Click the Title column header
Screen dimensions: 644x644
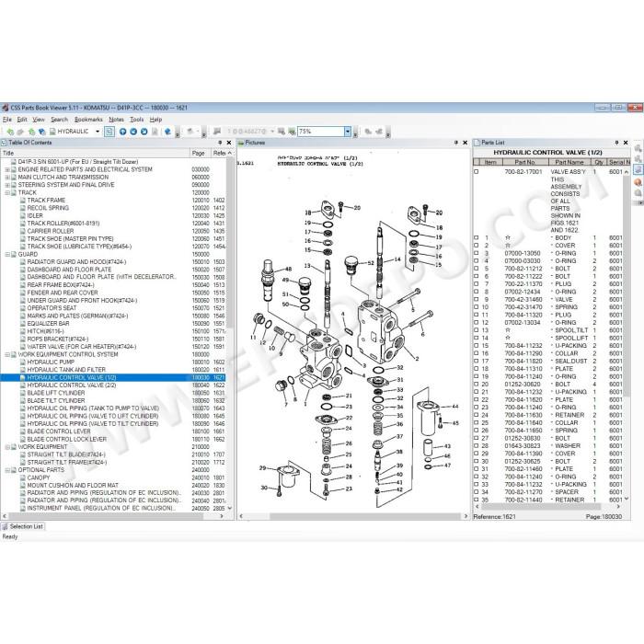[x=95, y=154]
